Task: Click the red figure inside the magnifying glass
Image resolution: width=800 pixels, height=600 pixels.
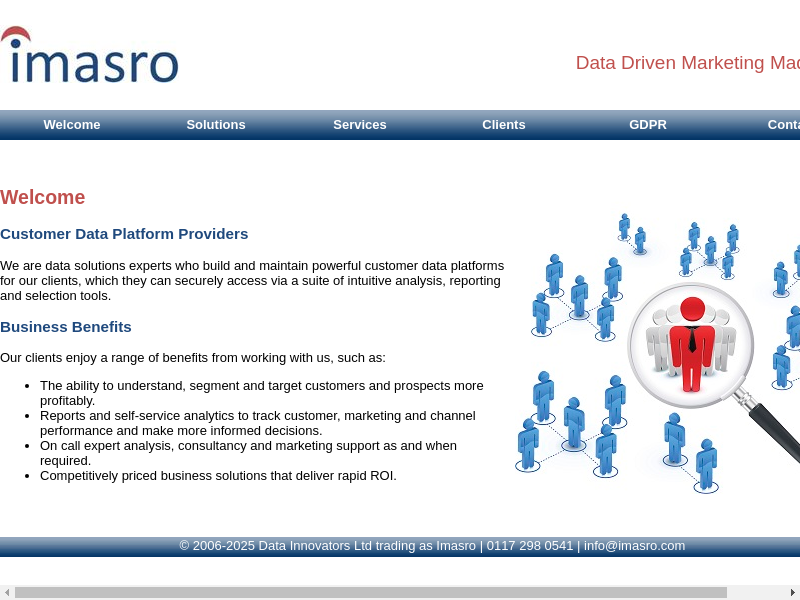Action: pyautogui.click(x=692, y=345)
